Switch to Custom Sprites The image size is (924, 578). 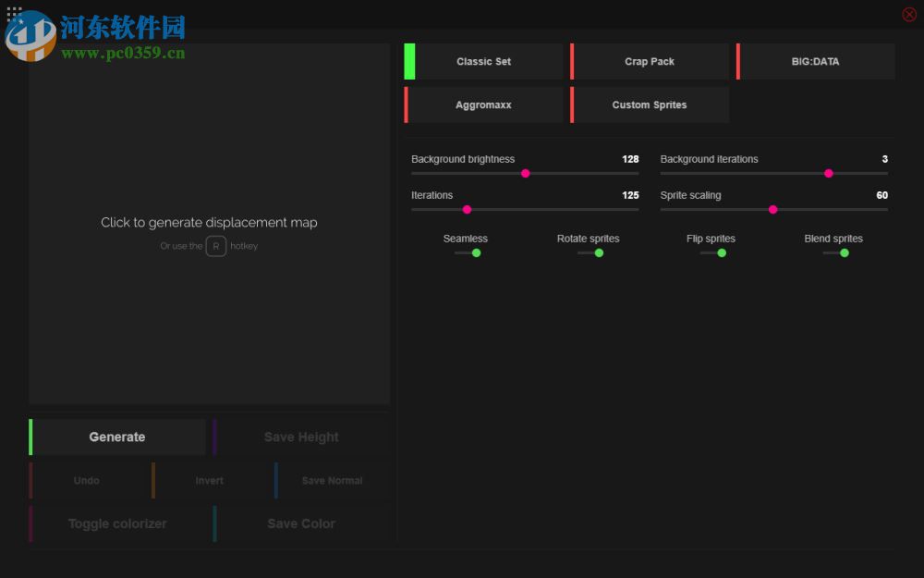[650, 105]
